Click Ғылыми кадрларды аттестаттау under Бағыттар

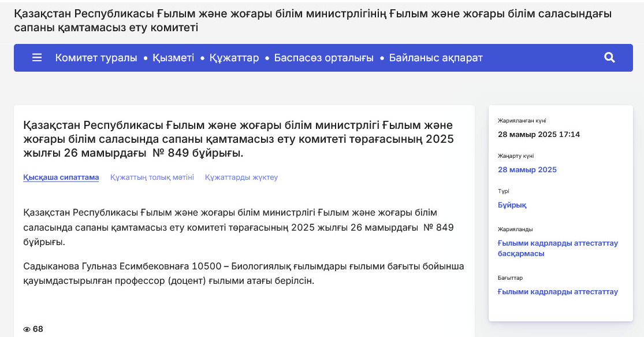[x=557, y=292]
